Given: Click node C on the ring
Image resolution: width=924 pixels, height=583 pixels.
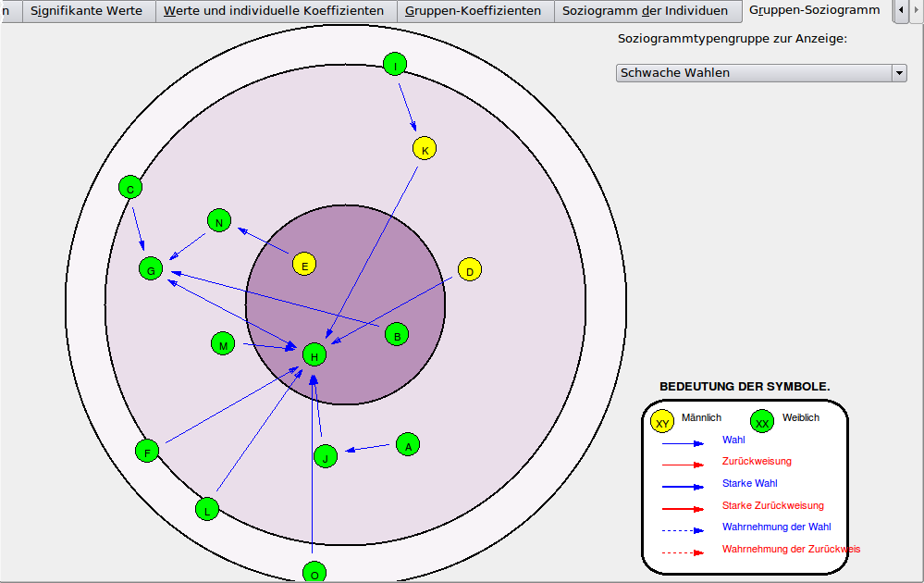Looking at the screenshot, I should click(130, 188).
